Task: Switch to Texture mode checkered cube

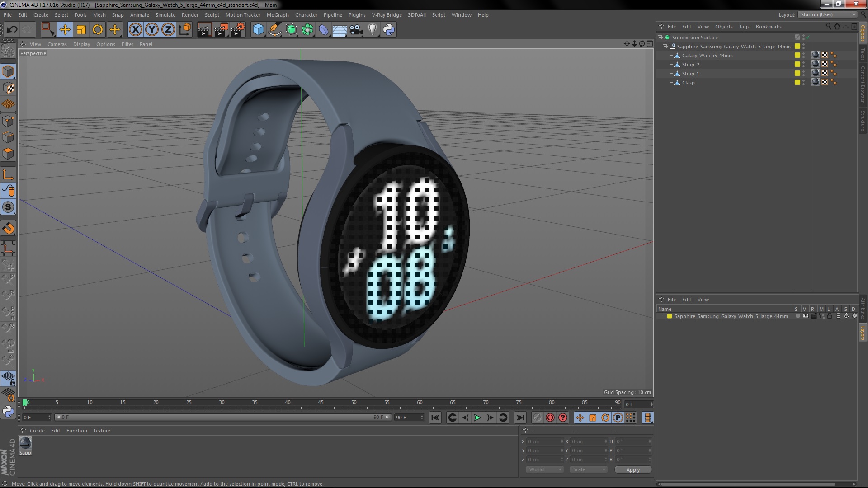Action: tap(8, 88)
